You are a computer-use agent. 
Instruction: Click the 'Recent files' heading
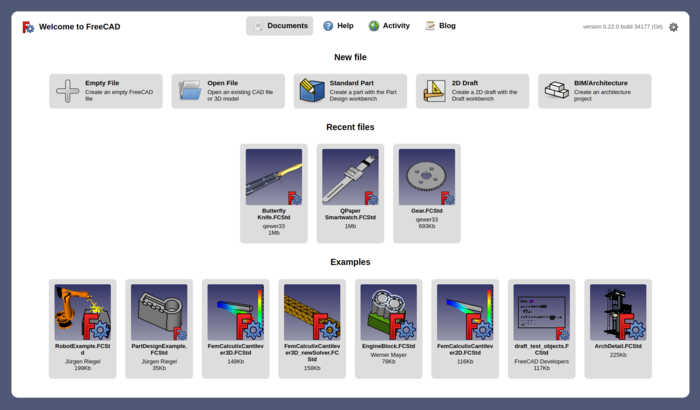tap(350, 127)
